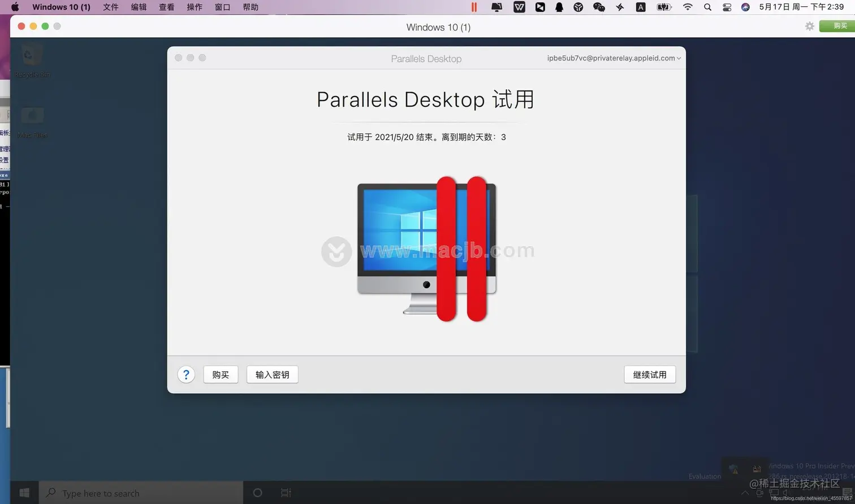Open the Windows 10 (1) app menu

[x=61, y=7]
